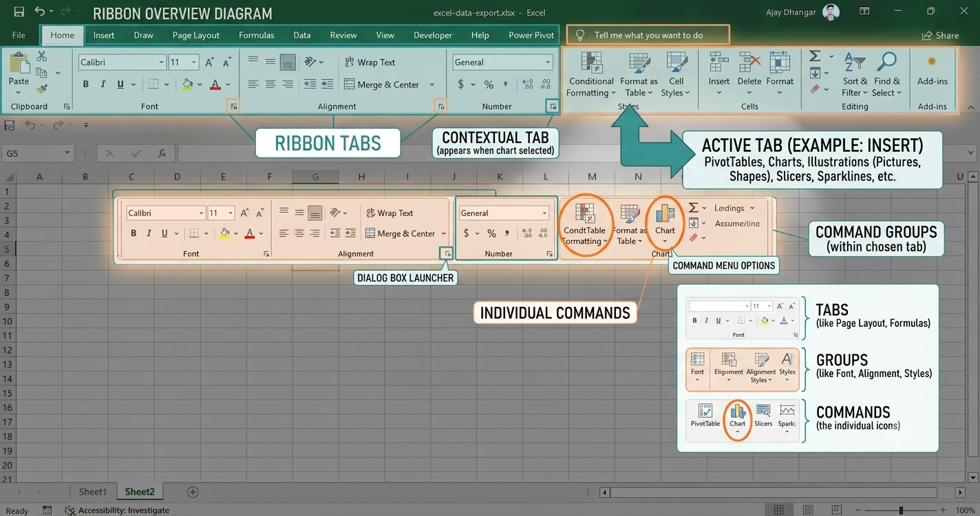The width and height of the screenshot is (980, 516).
Task: Click Increase Font Size in the main ribbon
Action: 210,62
